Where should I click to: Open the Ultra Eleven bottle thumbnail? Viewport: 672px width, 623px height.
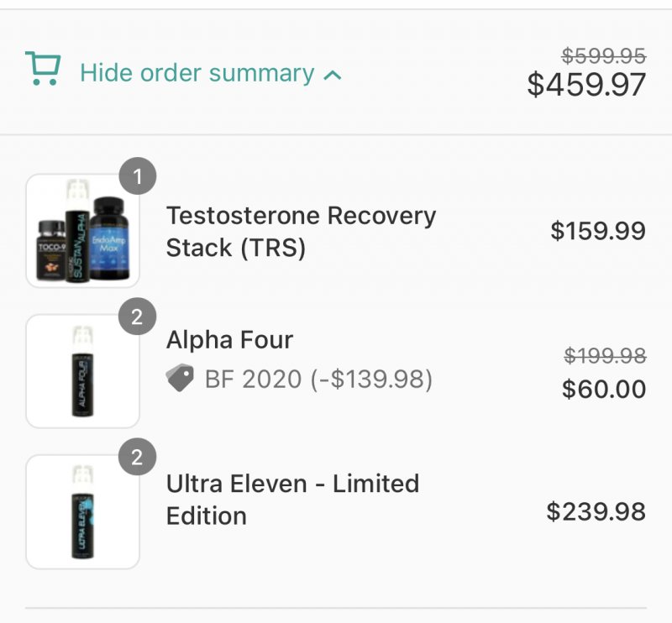tap(82, 512)
